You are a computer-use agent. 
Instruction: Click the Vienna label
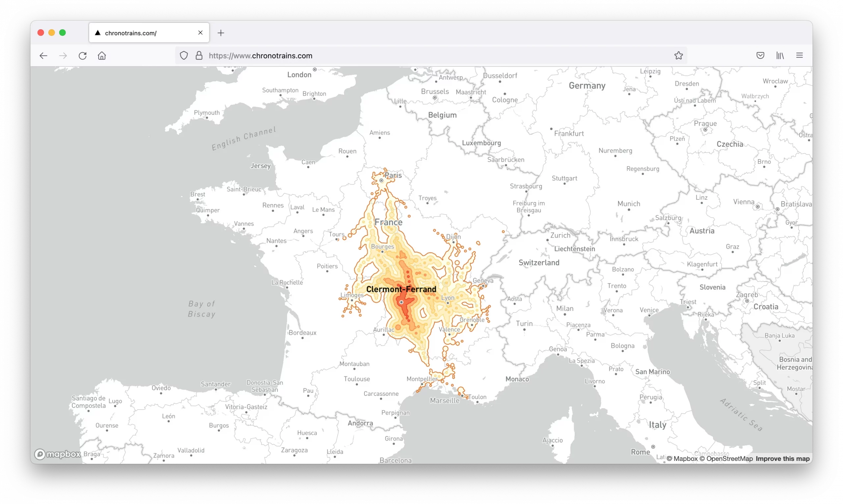tap(744, 202)
